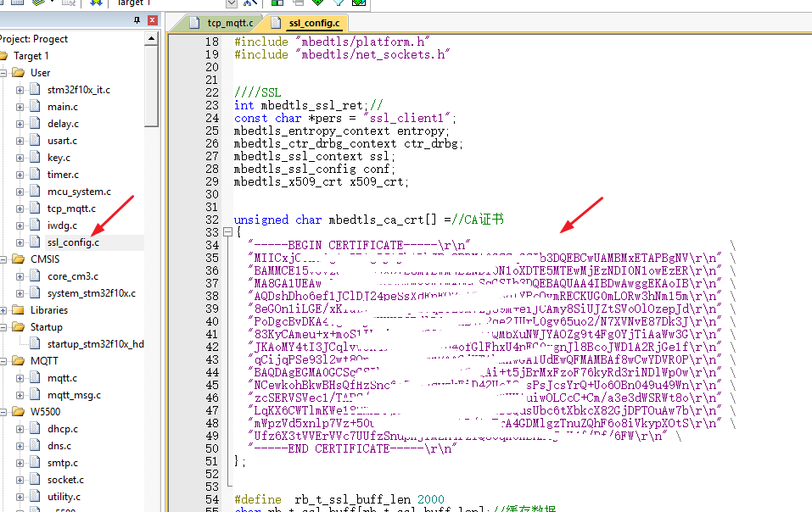The width and height of the screenshot is (812, 512).
Task: Select socket.c under the W5500 group
Action: pos(64,480)
